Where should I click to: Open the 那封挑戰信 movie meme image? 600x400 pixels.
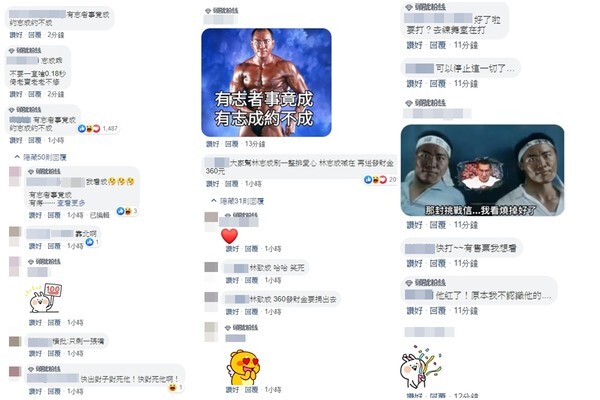tap(483, 170)
